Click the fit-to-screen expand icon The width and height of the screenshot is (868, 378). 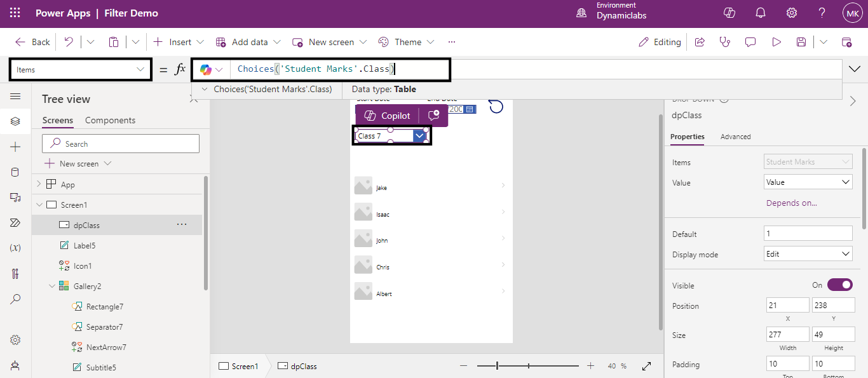click(646, 366)
